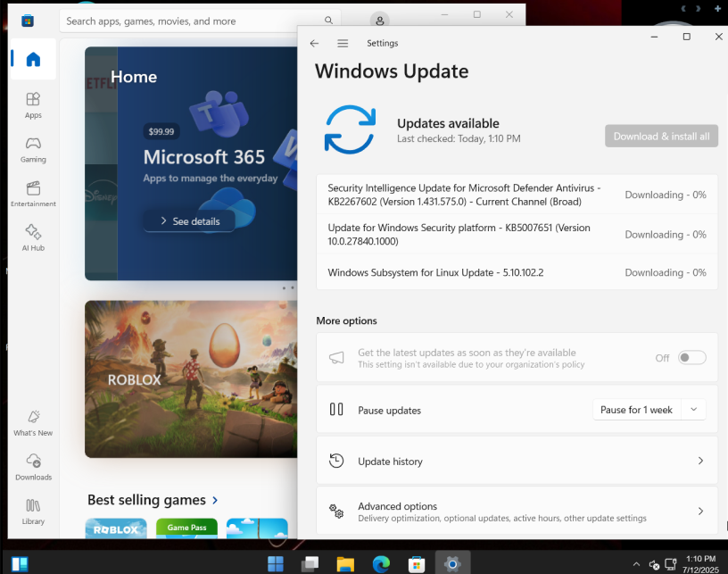Open the Store profile account icon

tap(380, 21)
